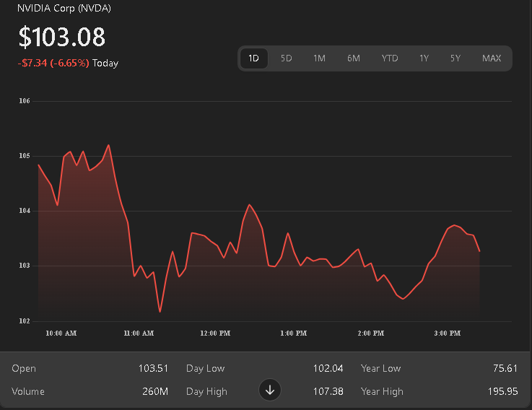Click the 102 price axis label

(25, 321)
